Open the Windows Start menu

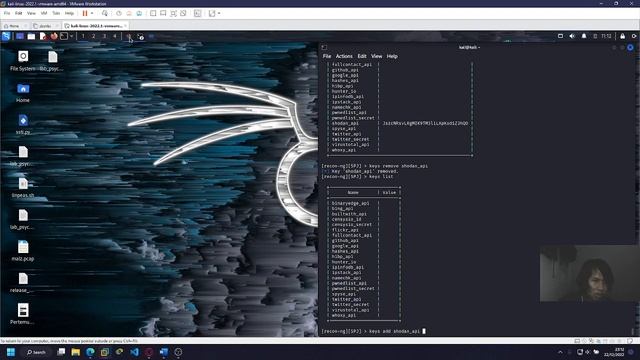11,352
